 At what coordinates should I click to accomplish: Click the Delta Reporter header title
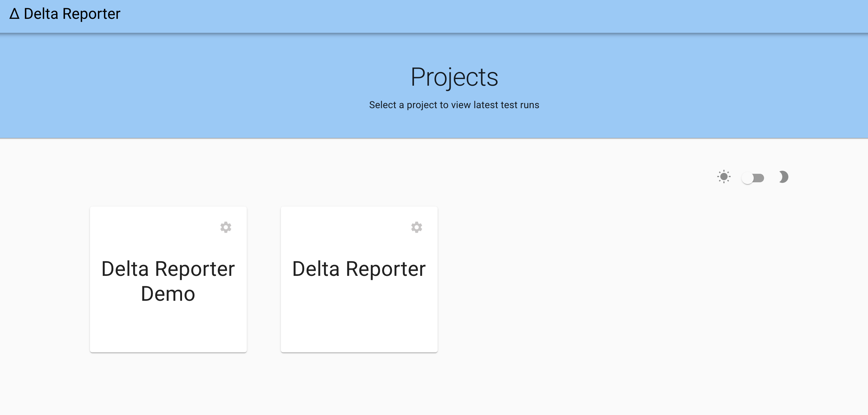coord(72,14)
